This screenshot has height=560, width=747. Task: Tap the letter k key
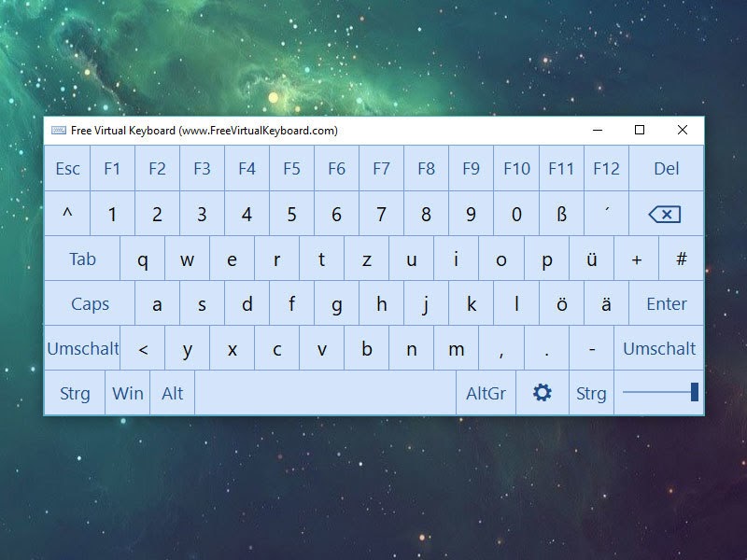pos(472,303)
